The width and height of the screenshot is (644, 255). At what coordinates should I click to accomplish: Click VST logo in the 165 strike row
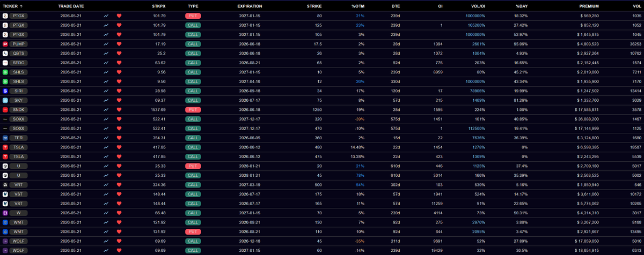click(x=5, y=204)
